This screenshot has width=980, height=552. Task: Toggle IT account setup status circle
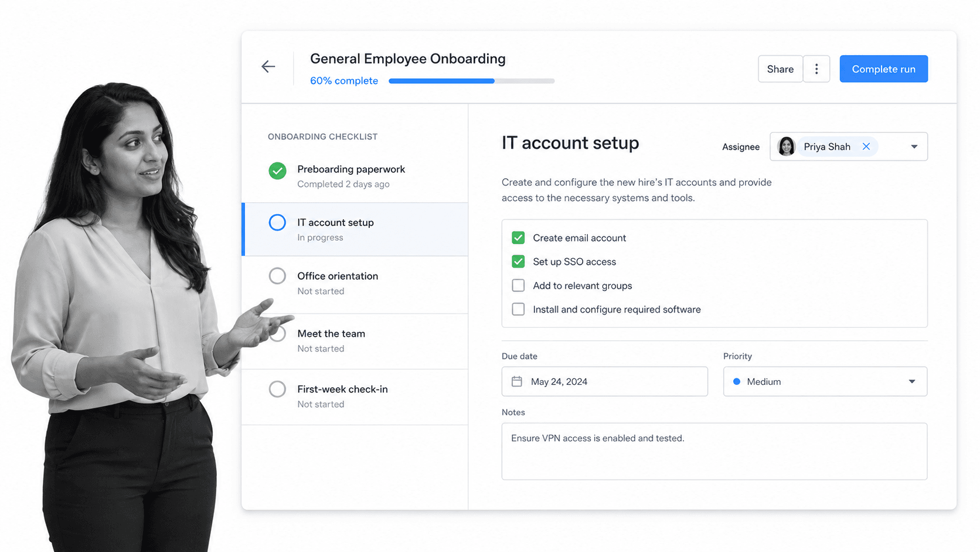(277, 222)
